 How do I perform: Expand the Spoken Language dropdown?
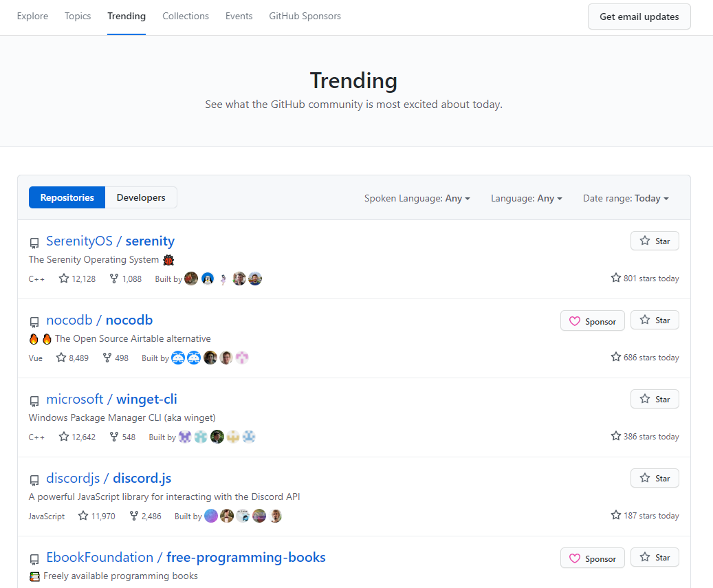pos(417,198)
